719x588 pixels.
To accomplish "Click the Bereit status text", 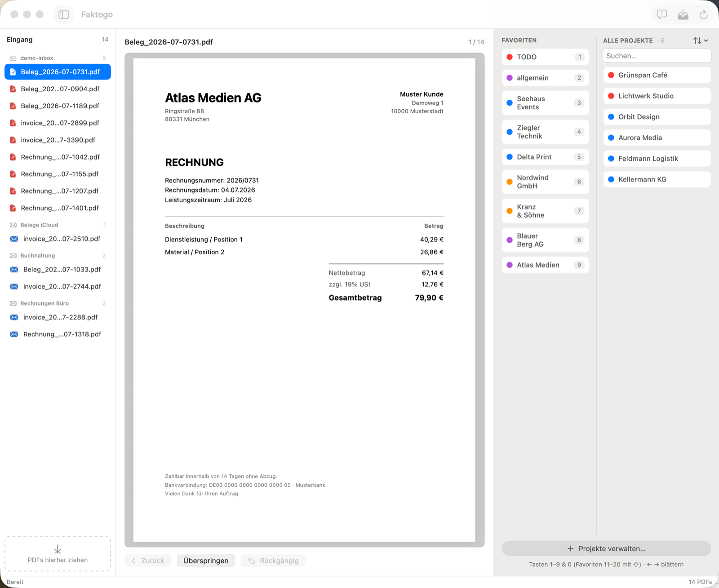I will point(15,582).
